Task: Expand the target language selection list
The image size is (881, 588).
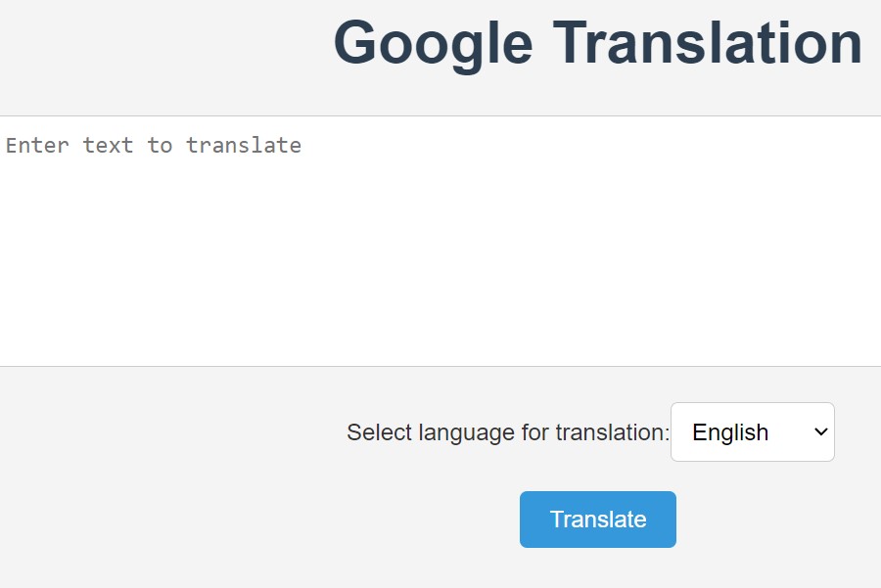Action: click(753, 431)
